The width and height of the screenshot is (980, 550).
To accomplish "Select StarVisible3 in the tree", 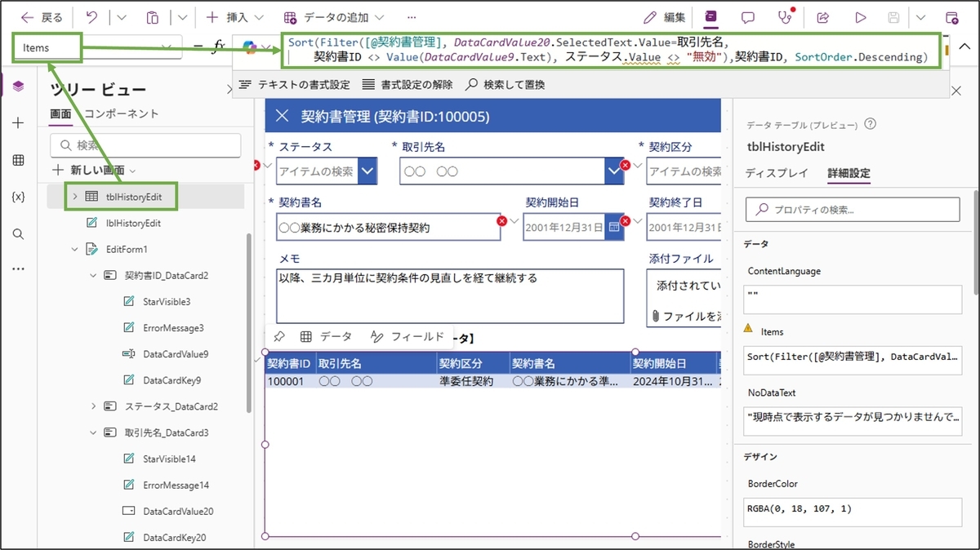I will 167,302.
